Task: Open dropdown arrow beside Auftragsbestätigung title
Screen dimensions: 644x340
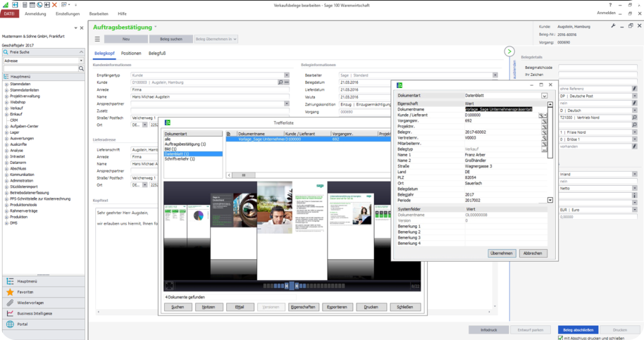Action: tap(156, 27)
